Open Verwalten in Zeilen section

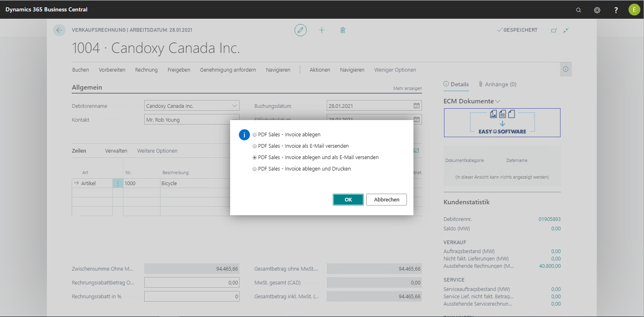(116, 151)
